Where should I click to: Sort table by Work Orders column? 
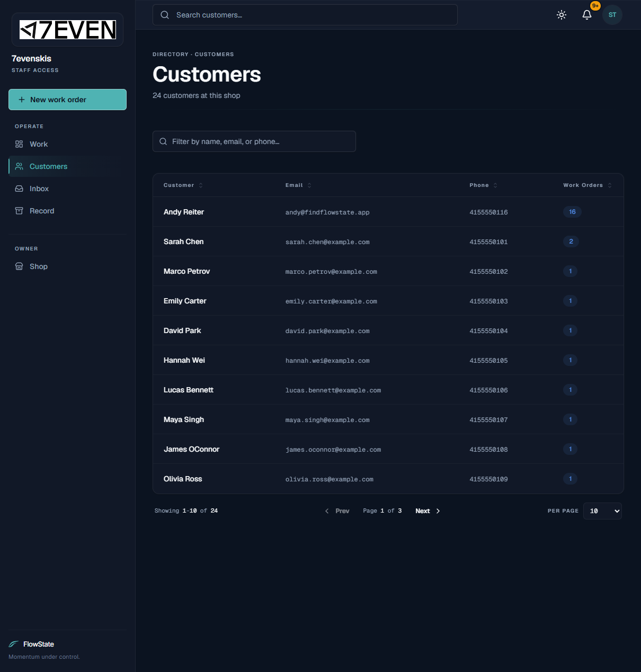(587, 185)
